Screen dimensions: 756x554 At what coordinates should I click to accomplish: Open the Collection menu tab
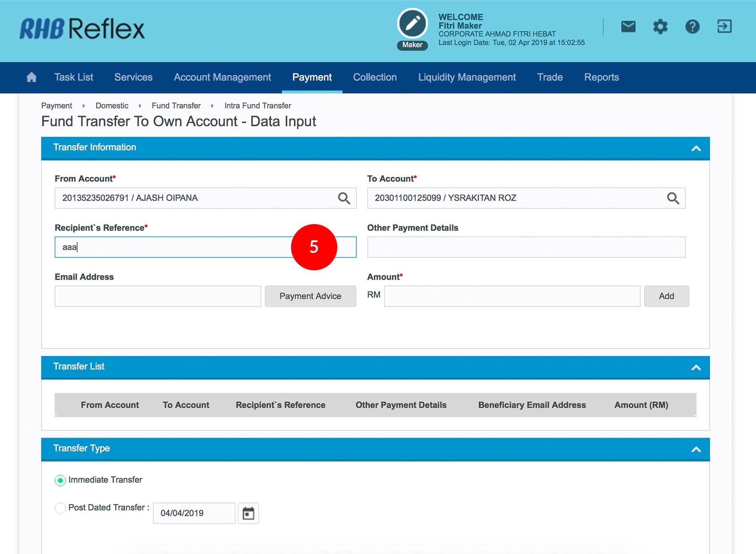(375, 77)
